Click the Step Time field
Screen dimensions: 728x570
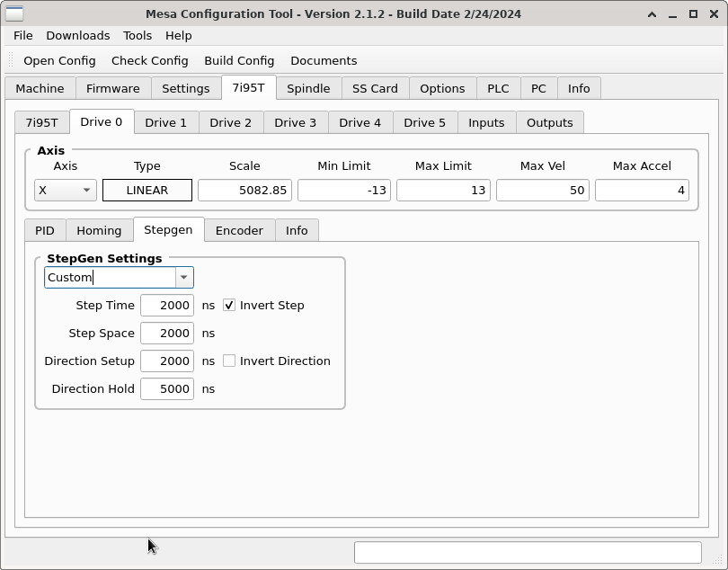[167, 305]
